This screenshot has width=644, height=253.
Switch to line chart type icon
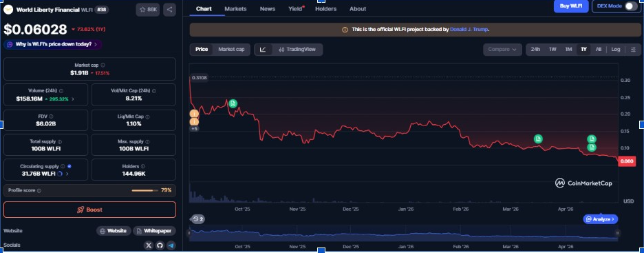click(x=263, y=50)
